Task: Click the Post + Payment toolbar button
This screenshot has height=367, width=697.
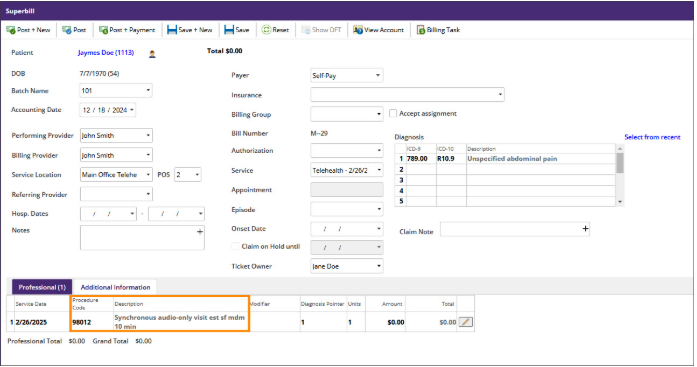Action: pyautogui.click(x=127, y=30)
